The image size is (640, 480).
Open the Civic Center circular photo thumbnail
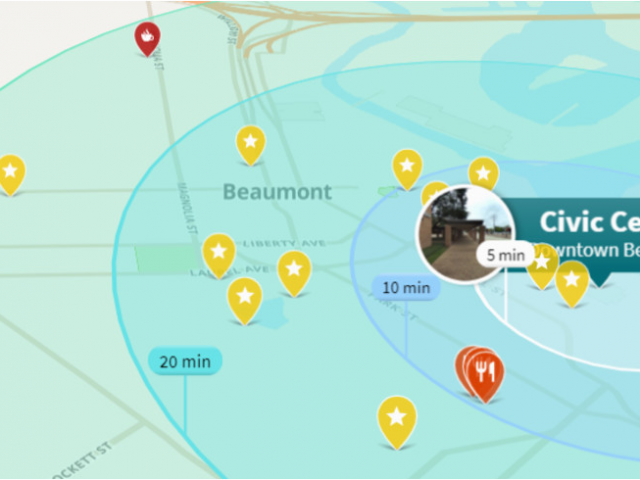click(465, 235)
